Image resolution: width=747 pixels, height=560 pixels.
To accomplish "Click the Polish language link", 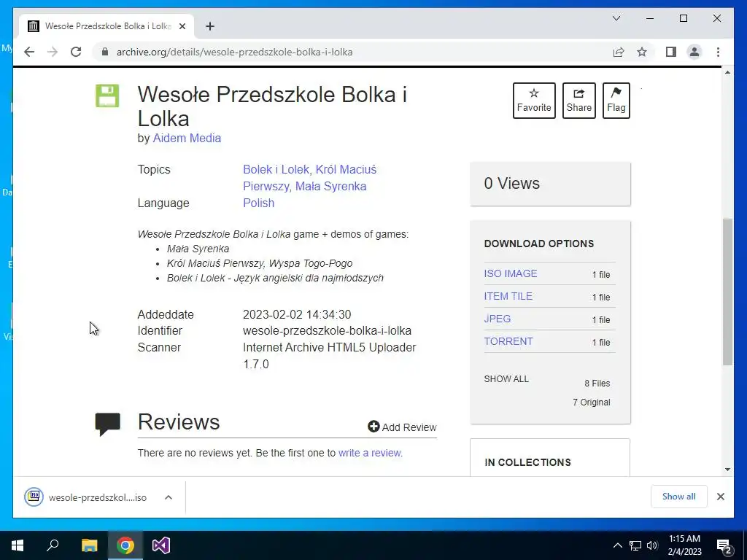I will pyautogui.click(x=259, y=203).
